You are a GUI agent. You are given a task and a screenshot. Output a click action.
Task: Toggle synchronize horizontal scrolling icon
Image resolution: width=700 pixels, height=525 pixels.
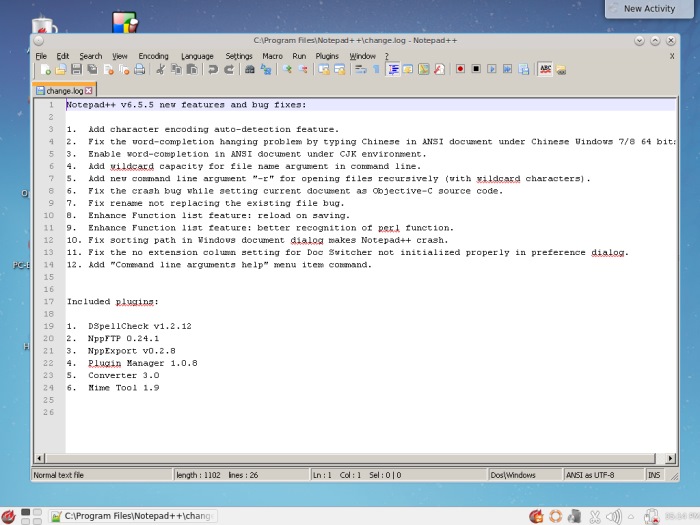[x=339, y=69]
